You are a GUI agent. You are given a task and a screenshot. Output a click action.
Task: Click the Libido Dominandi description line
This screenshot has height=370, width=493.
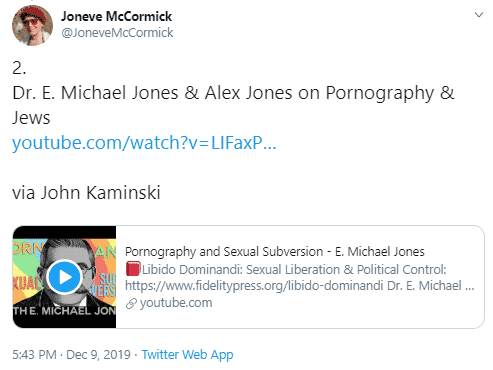point(286,269)
